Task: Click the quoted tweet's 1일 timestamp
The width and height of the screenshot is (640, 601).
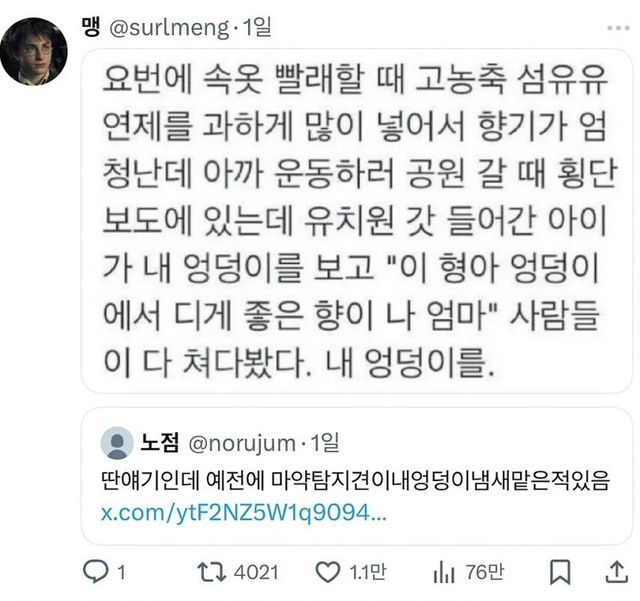Action: [324, 441]
